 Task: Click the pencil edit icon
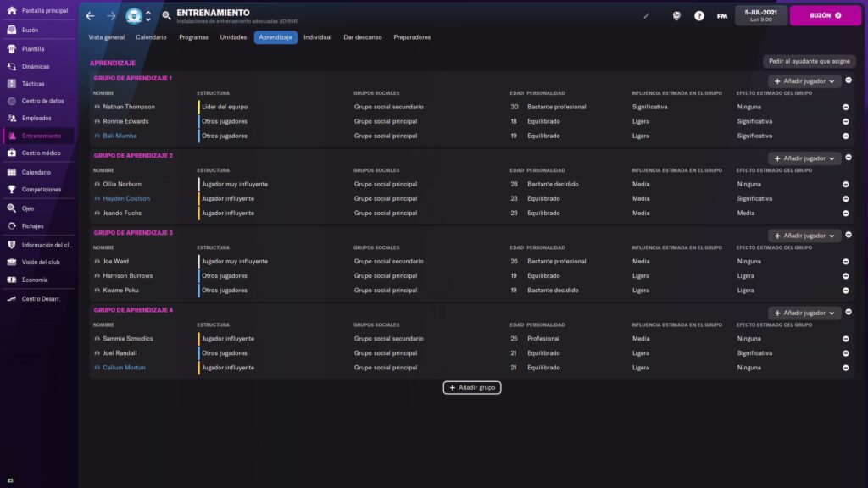pos(647,16)
